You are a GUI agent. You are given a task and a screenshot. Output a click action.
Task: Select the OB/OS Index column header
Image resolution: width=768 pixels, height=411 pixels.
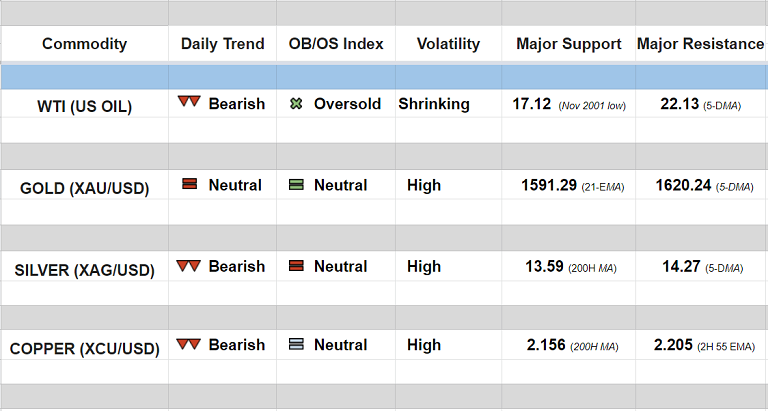335,44
